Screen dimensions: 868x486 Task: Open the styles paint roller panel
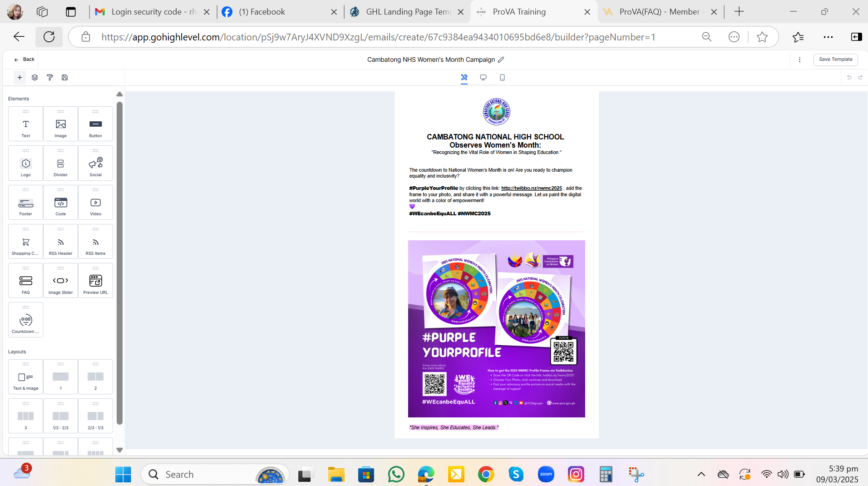50,78
